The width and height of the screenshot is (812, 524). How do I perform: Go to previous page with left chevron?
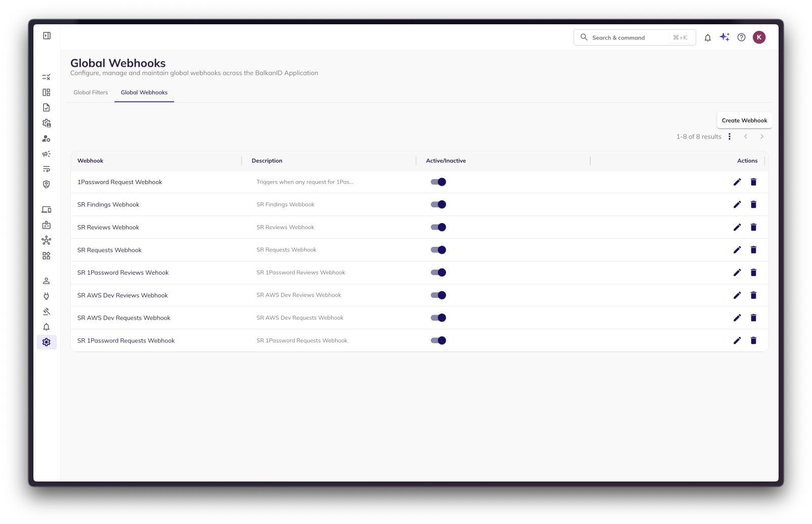746,137
